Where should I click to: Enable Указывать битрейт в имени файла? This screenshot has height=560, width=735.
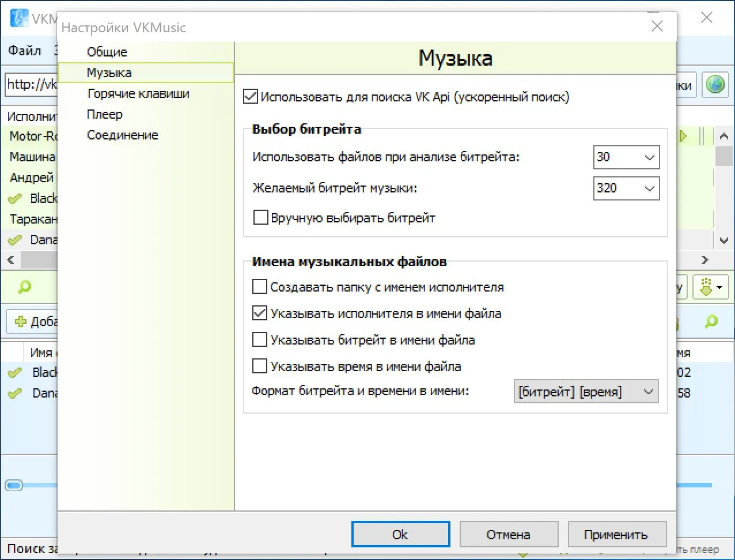(260, 340)
